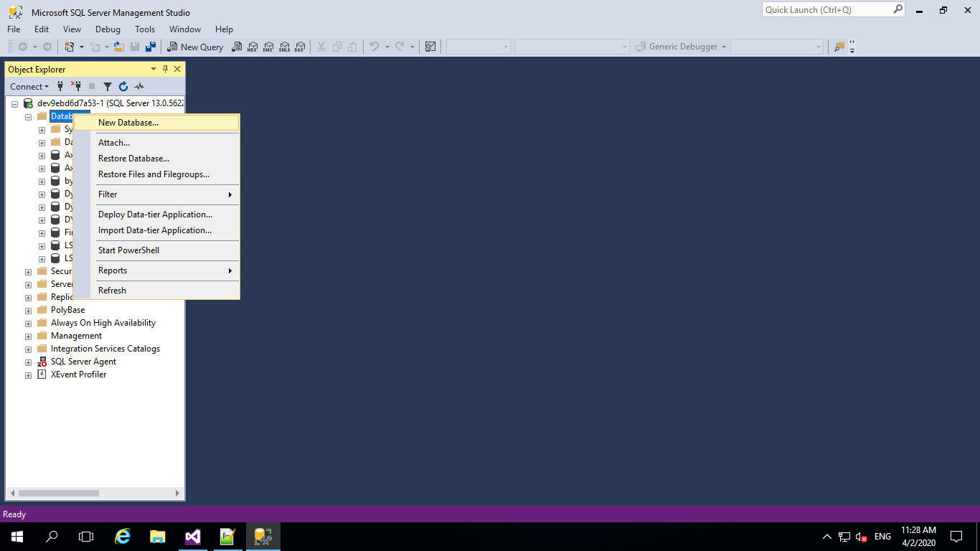Image resolution: width=980 pixels, height=551 pixels.
Task: Click the Open File folder icon
Action: (x=118, y=47)
